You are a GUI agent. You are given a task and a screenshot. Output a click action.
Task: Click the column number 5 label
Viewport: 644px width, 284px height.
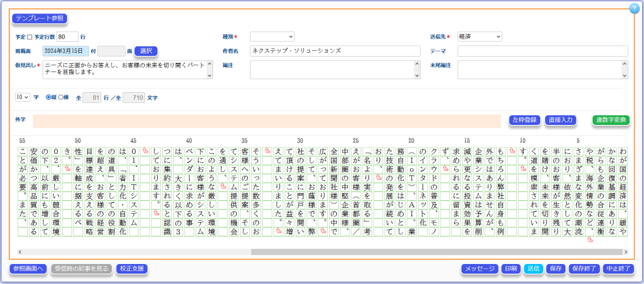tap(578, 140)
